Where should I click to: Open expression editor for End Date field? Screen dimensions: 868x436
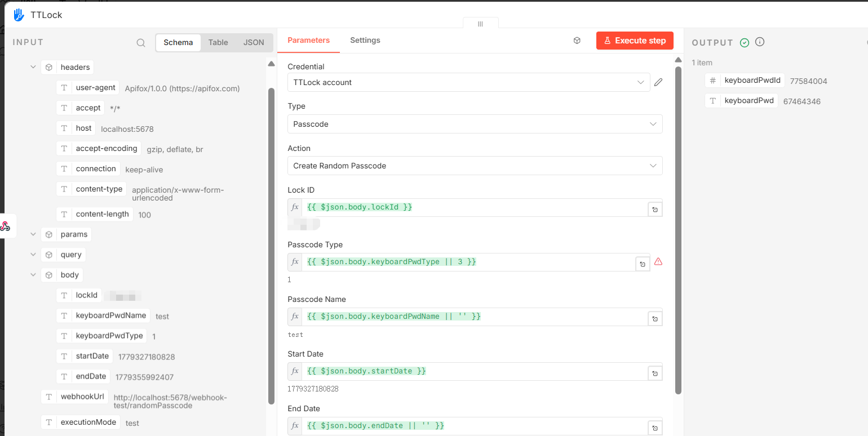(x=655, y=428)
